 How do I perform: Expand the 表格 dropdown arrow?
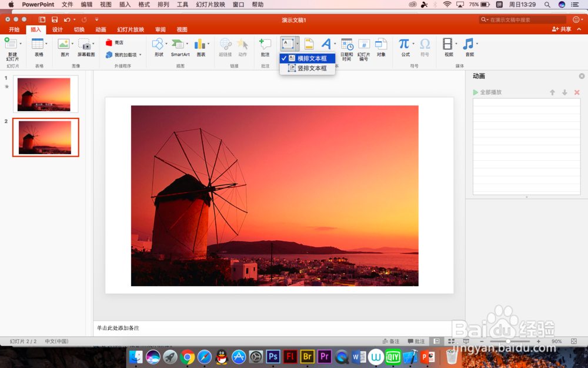point(46,44)
